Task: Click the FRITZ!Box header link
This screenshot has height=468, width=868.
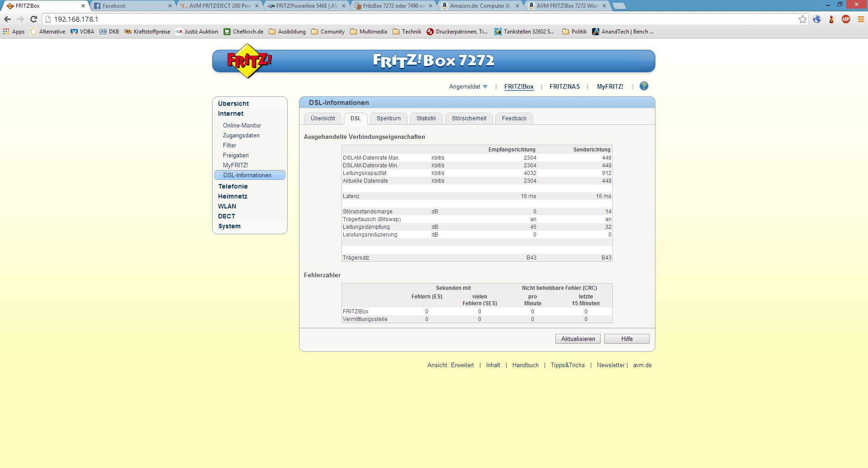Action: point(519,86)
